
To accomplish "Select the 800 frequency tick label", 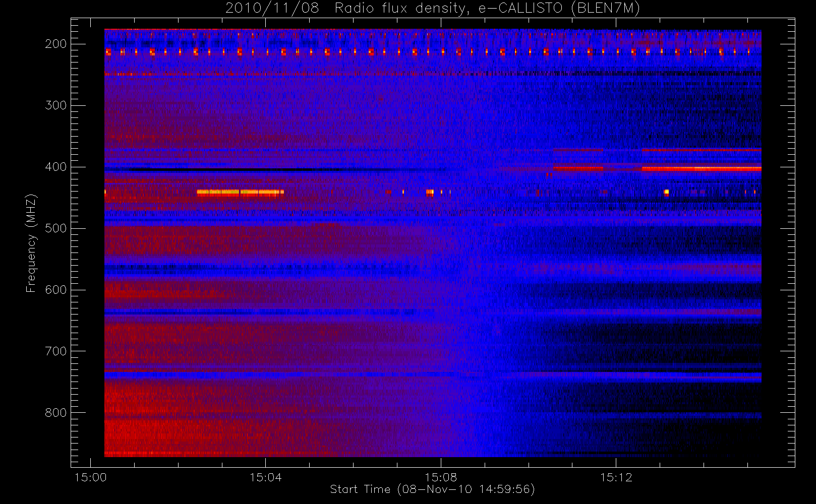I will (55, 413).
